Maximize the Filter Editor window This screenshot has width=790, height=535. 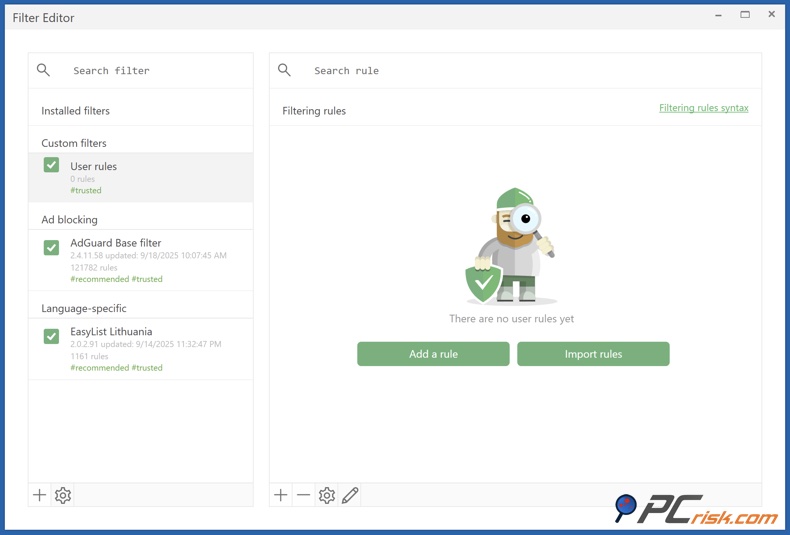point(745,15)
